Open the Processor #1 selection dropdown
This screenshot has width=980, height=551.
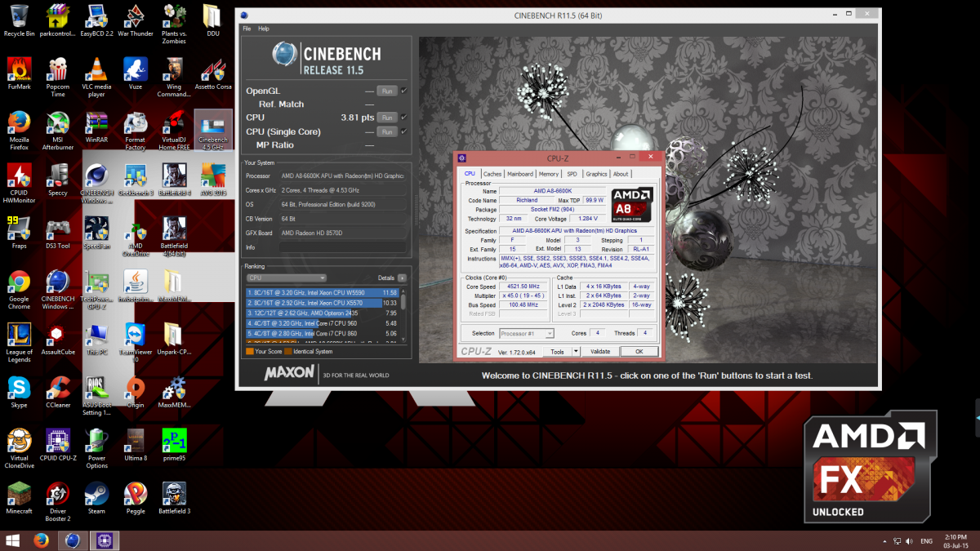pos(526,333)
